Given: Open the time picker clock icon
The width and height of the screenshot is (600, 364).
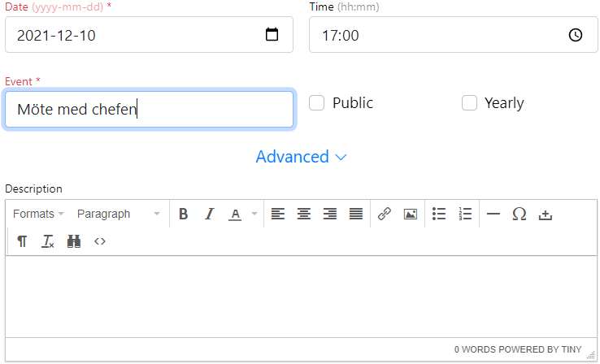Looking at the screenshot, I should click(x=575, y=35).
